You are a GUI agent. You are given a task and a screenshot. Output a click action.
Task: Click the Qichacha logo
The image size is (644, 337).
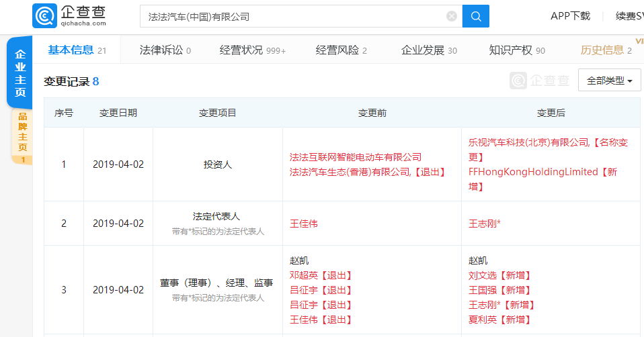tap(69, 16)
